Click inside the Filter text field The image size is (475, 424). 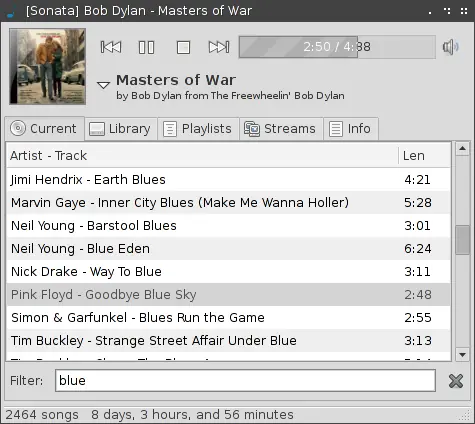[245, 380]
